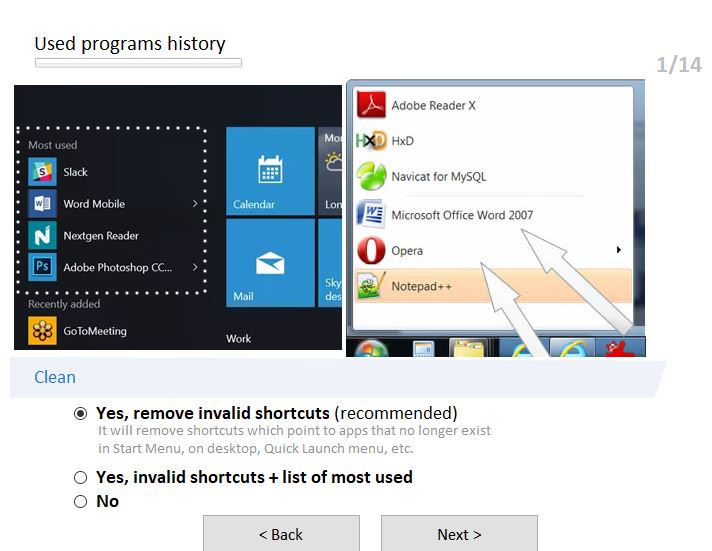Click the Opera label
712x551 pixels.
pyautogui.click(x=407, y=251)
